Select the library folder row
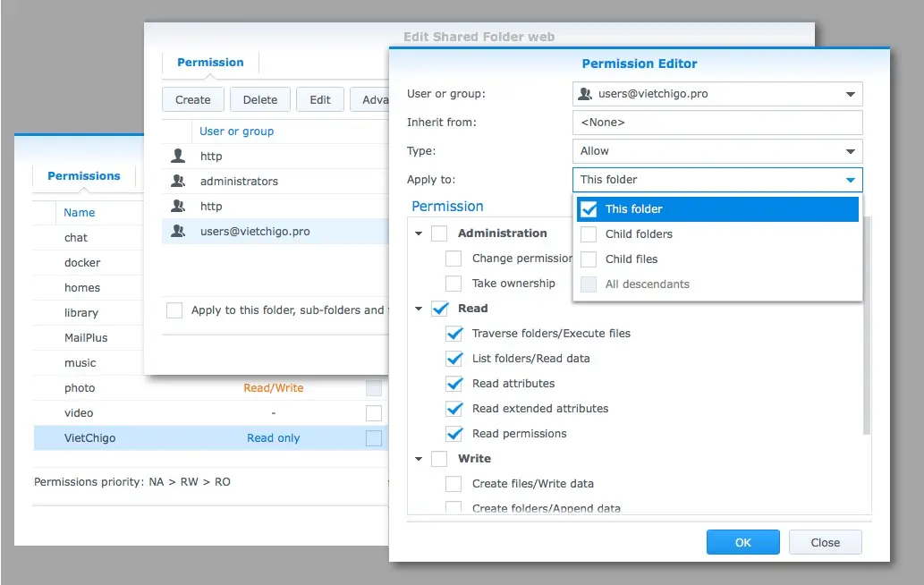 pos(89,313)
